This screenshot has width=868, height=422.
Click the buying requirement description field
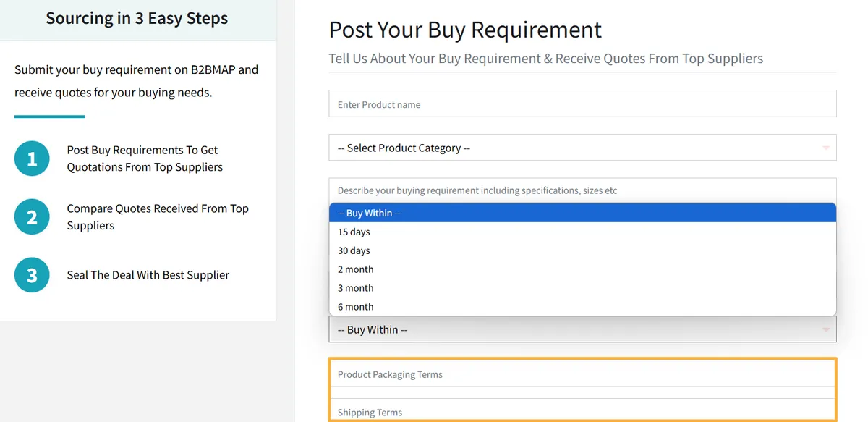[582, 190]
